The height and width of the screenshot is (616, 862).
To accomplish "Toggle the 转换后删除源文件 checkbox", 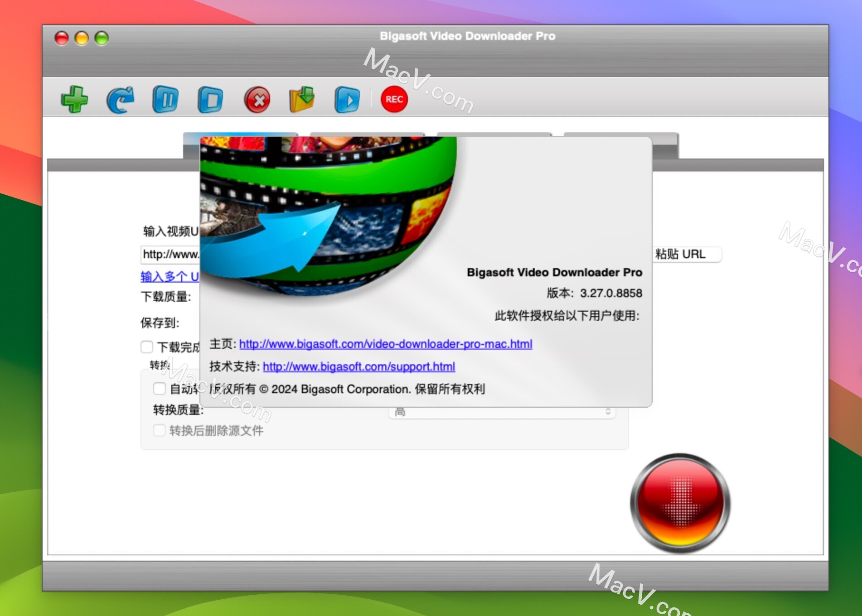I will click(159, 430).
